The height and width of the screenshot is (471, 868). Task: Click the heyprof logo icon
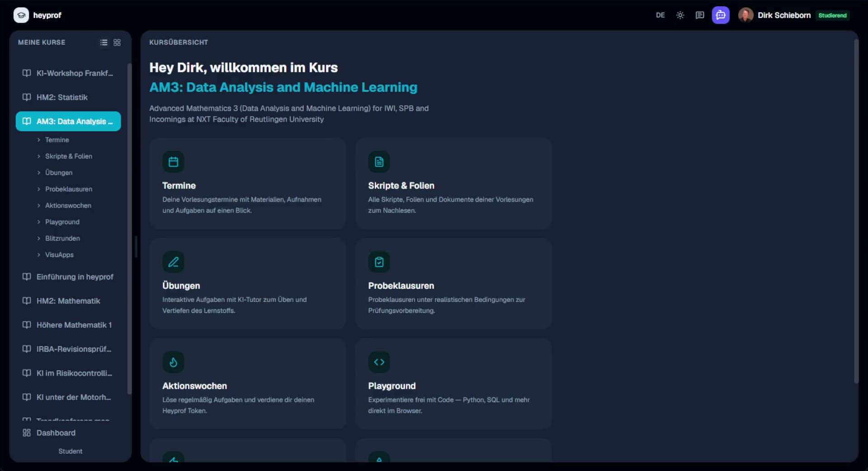pos(21,15)
